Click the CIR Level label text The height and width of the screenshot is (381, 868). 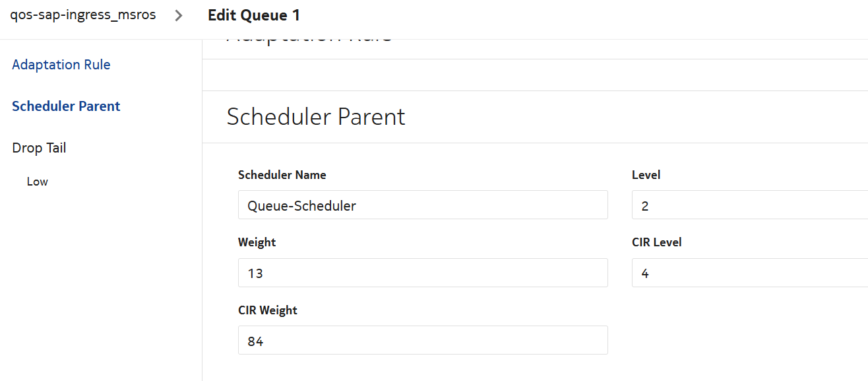point(656,242)
